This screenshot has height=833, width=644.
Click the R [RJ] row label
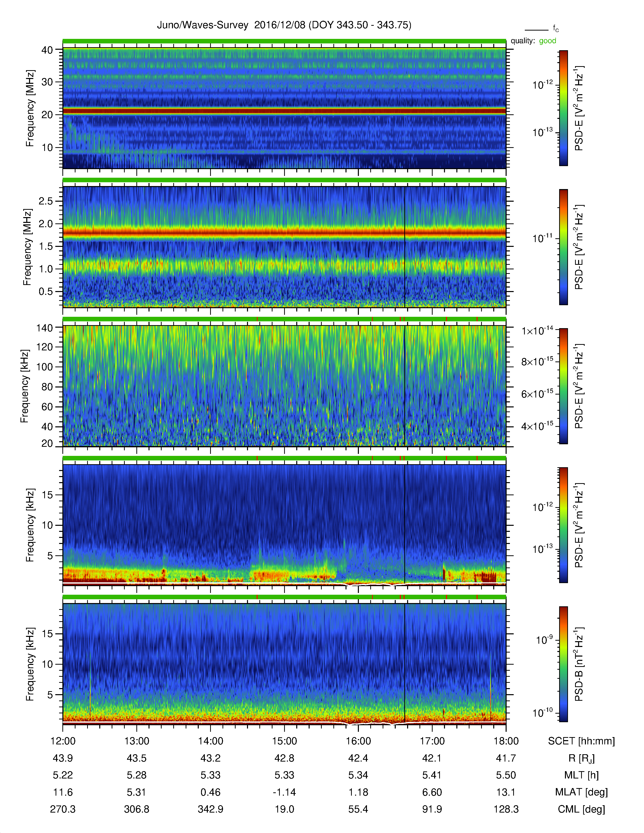[581, 758]
